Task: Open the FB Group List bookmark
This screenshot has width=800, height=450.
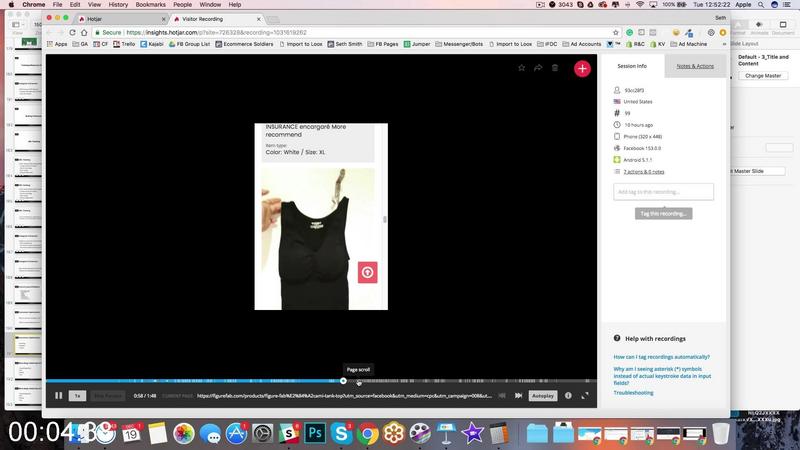Action: point(189,44)
